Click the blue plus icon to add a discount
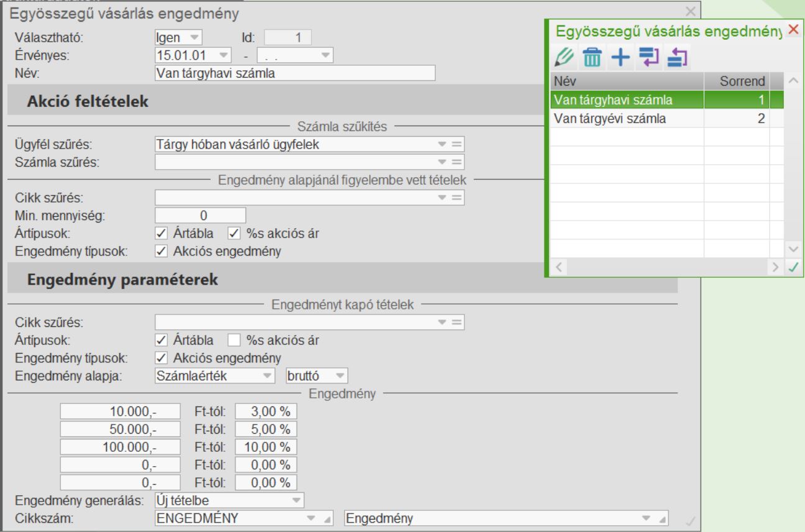 click(620, 58)
